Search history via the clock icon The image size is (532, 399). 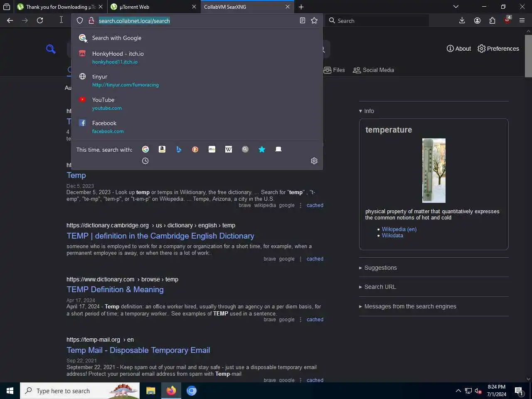(145, 161)
